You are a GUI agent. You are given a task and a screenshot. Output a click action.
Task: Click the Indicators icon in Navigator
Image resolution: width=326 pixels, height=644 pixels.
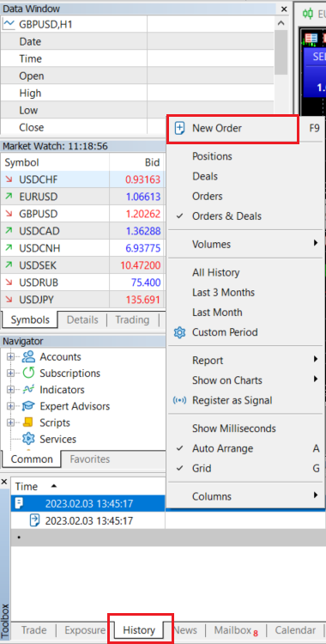29,390
